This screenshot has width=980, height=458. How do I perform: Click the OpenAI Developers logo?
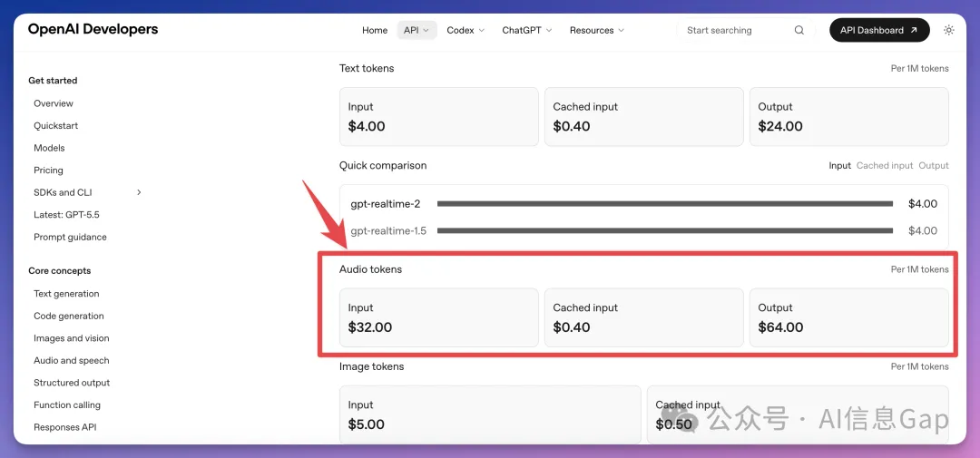coord(93,29)
